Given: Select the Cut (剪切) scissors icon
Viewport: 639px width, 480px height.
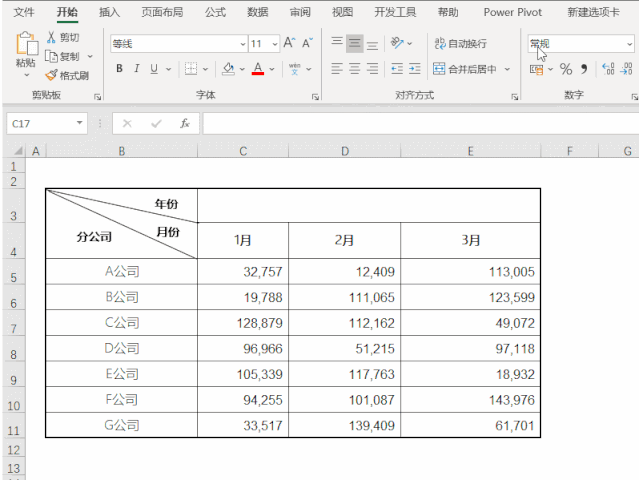Looking at the screenshot, I should click(x=51, y=37).
